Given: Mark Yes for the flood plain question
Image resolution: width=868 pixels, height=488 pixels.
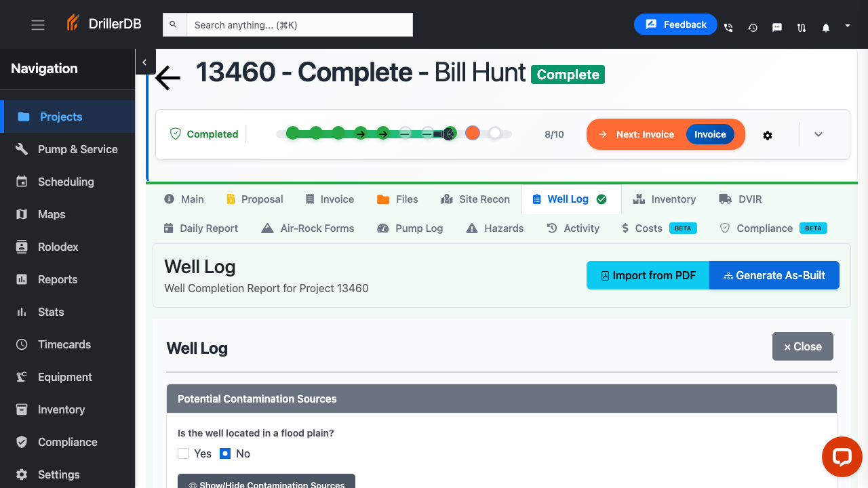Looking at the screenshot, I should [183, 453].
